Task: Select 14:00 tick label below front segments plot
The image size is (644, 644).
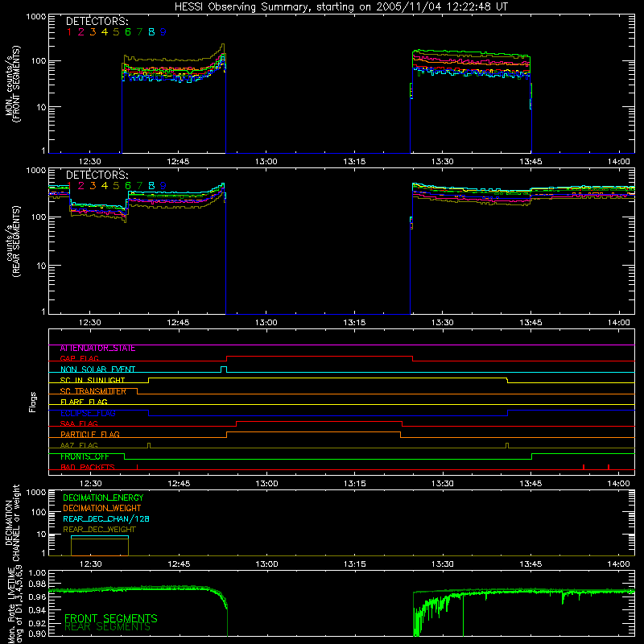Action: coord(618,162)
